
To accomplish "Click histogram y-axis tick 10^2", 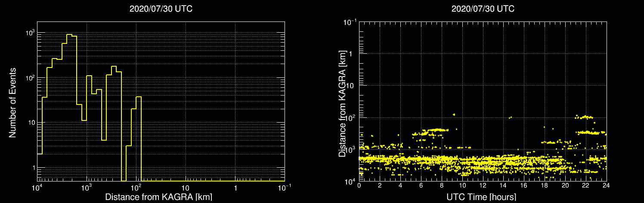I will click(x=30, y=78).
